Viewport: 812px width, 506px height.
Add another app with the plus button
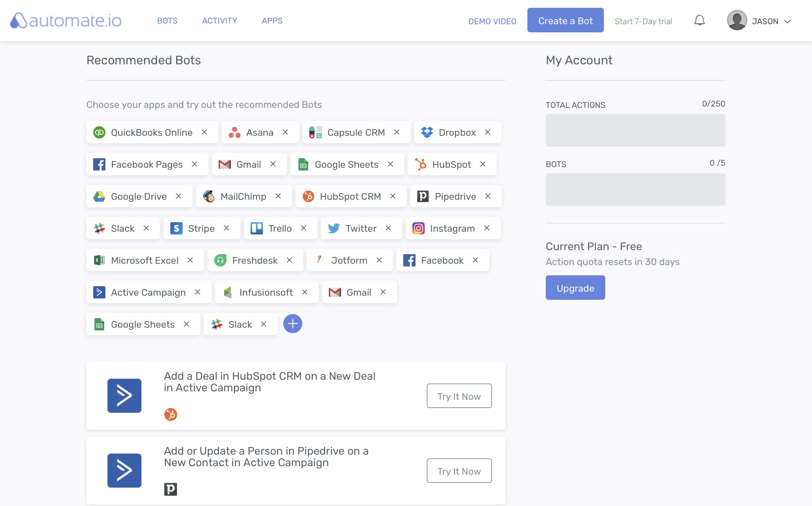tap(293, 324)
